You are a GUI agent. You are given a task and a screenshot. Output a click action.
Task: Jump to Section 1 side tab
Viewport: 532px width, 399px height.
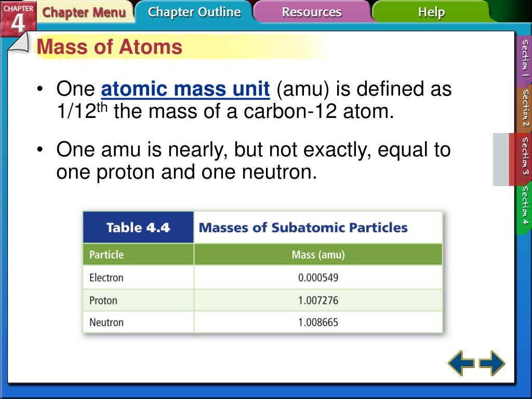tap(524, 58)
